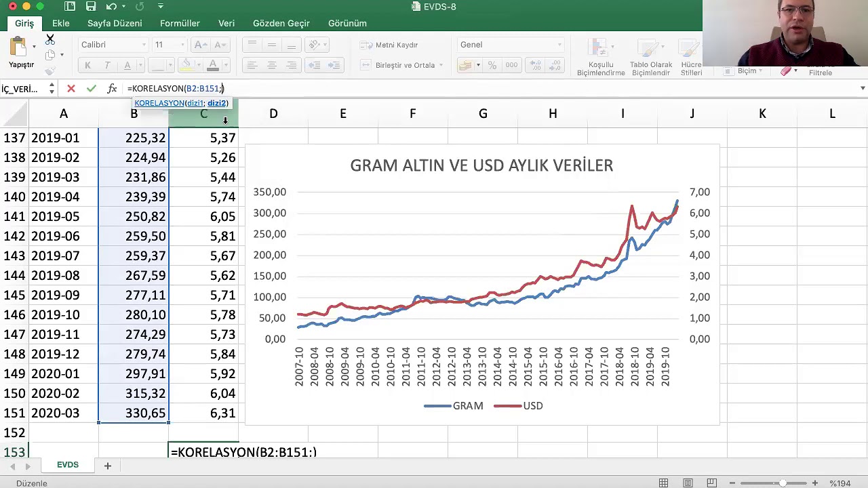868x488 pixels.
Task: Add a new sheet with the plus button
Action: coord(107,466)
